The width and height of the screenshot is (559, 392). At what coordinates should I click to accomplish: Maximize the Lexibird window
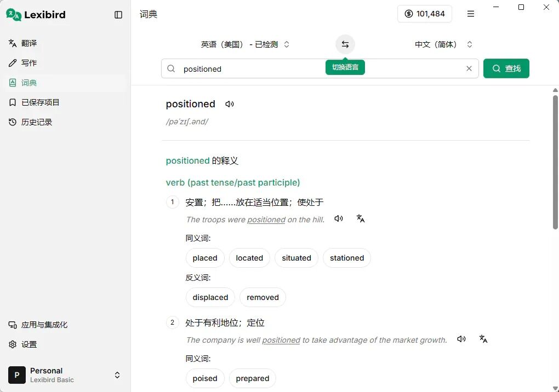[x=521, y=7]
